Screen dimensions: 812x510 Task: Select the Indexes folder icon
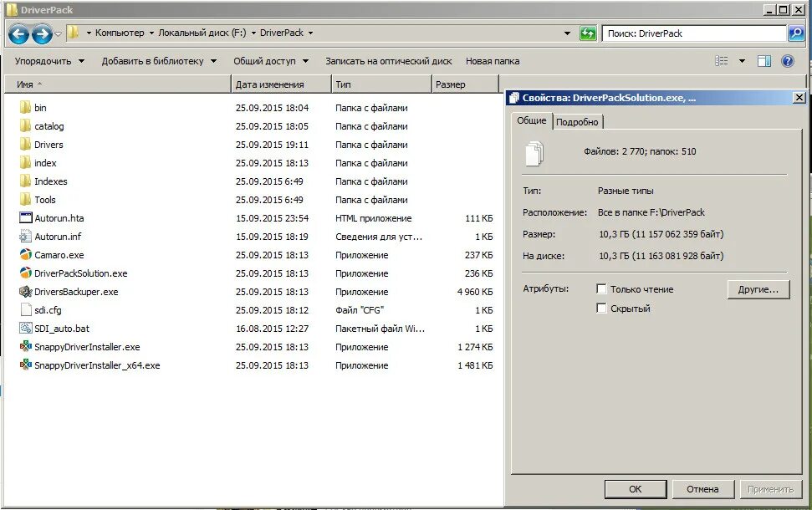tap(25, 181)
